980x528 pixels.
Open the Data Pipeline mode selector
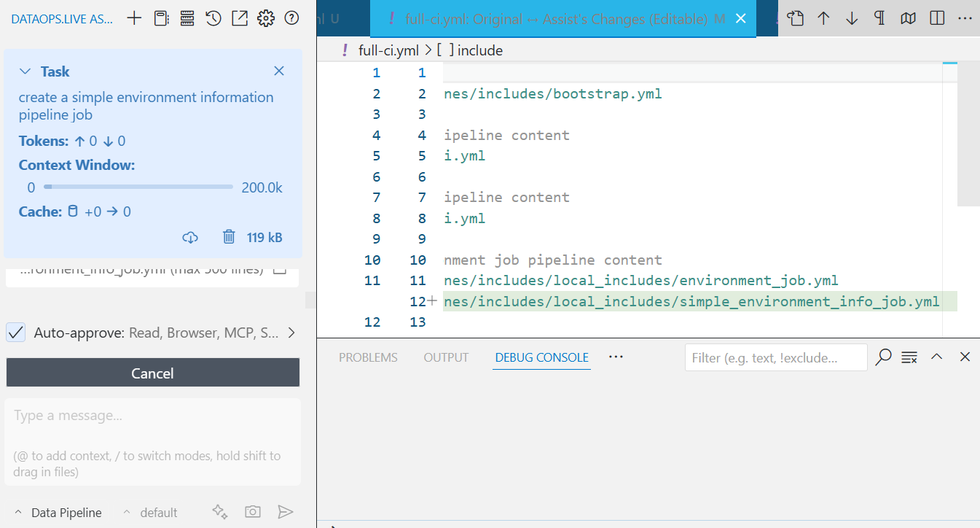coord(58,513)
